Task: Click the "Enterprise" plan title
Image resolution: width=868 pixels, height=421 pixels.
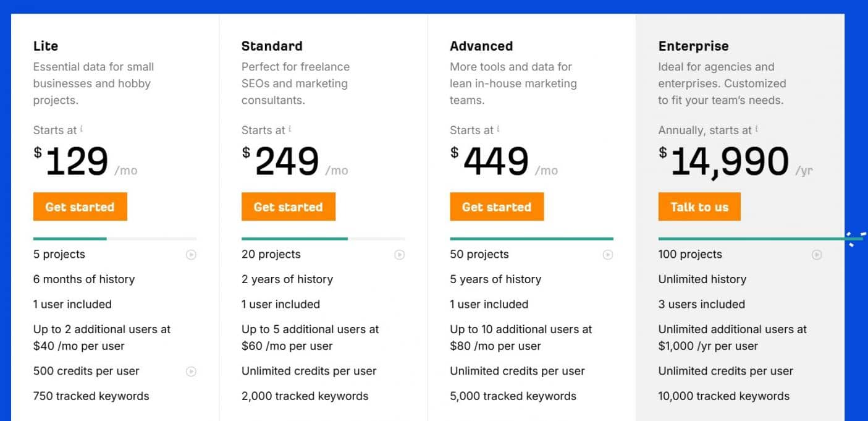Action: coord(693,46)
